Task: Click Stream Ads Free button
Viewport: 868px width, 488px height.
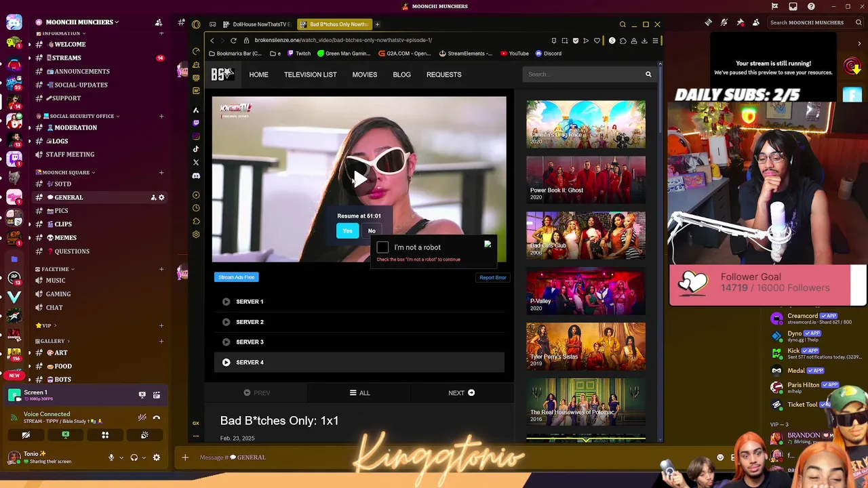Action: click(236, 277)
